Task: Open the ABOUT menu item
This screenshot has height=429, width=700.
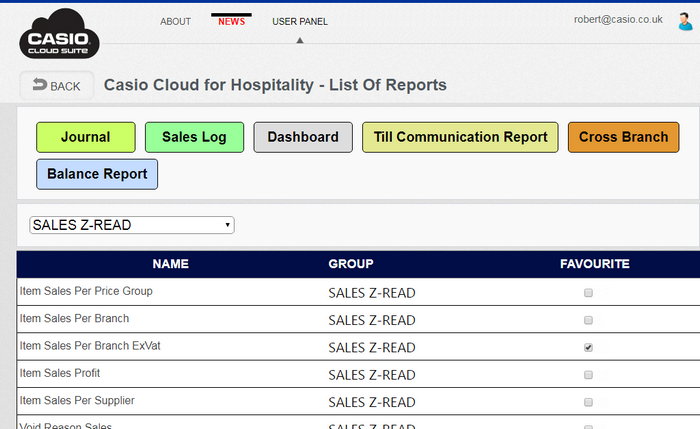Action: 175,21
